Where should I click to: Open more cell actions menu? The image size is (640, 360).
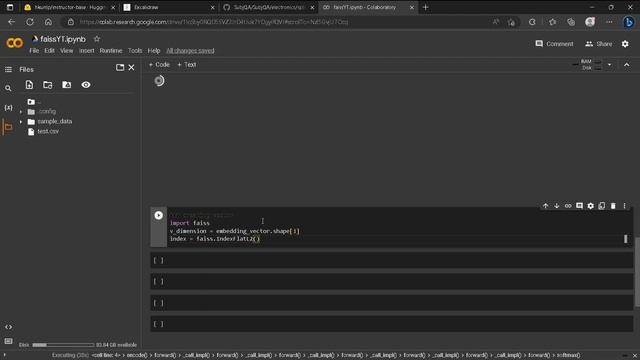click(624, 206)
